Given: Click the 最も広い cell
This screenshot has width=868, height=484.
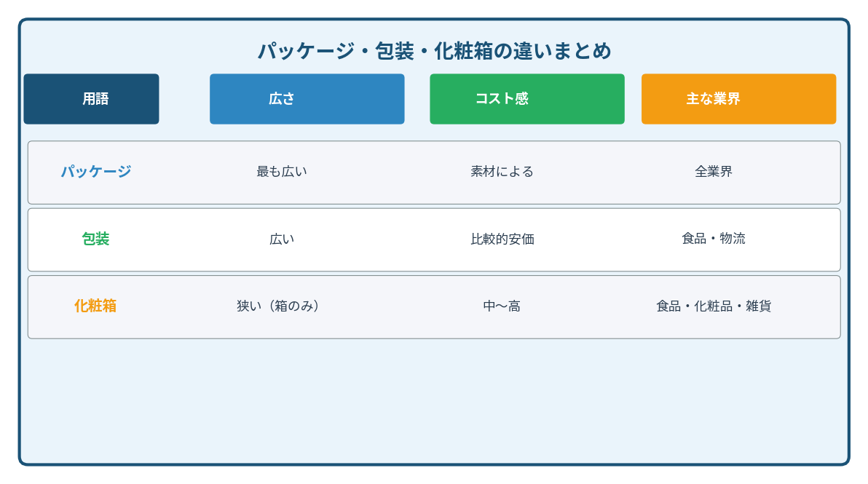Looking at the screenshot, I should pos(282,172).
